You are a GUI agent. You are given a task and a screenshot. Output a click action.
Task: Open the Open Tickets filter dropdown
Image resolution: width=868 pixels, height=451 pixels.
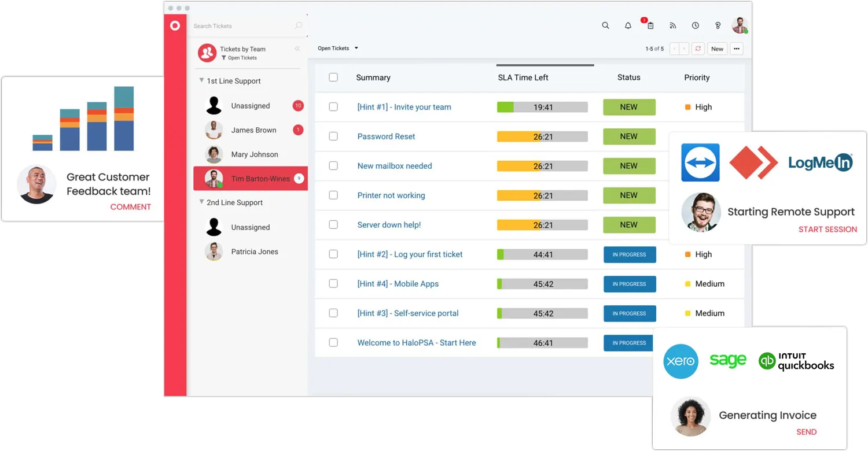click(x=337, y=49)
